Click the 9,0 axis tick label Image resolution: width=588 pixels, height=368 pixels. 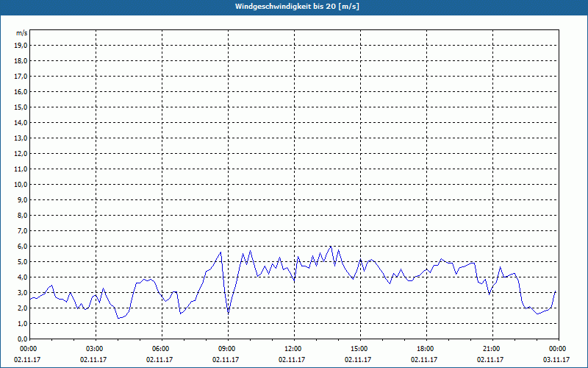click(x=23, y=199)
